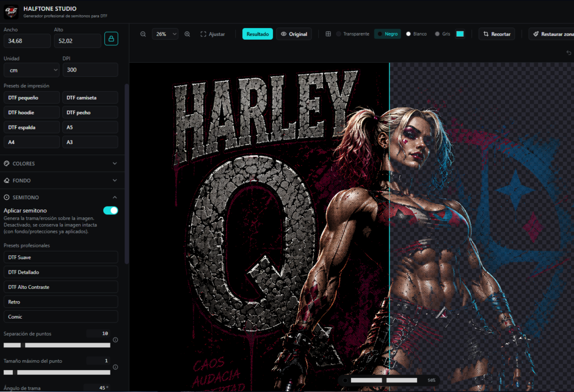Screen dimensions: 574x392
Task: Click the undo arrow icon
Action: (568, 53)
